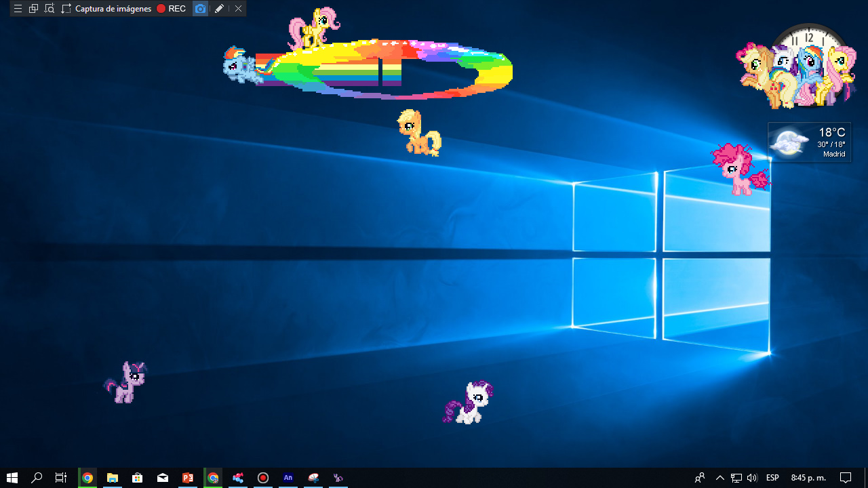868x488 pixels.
Task: Open the Madrid weather gadget
Action: [809, 142]
